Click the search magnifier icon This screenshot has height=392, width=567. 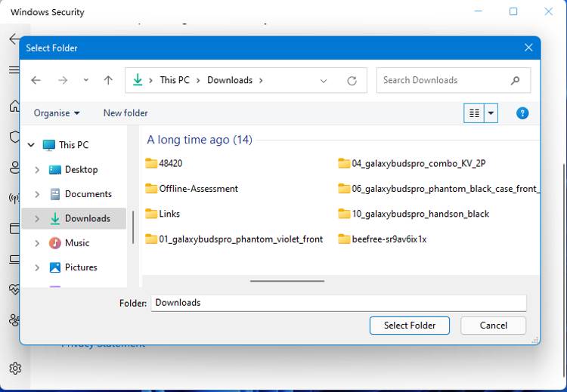[x=516, y=80]
